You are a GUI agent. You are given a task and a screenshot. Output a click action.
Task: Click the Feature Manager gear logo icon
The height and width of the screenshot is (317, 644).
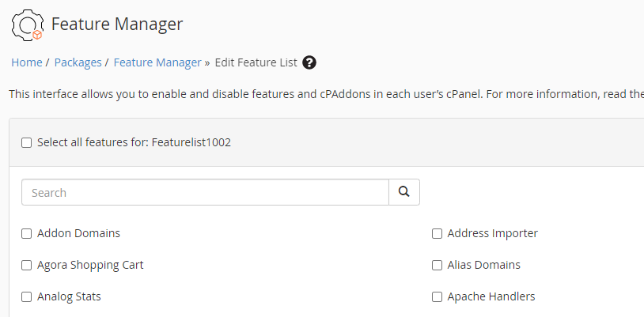pos(27,25)
